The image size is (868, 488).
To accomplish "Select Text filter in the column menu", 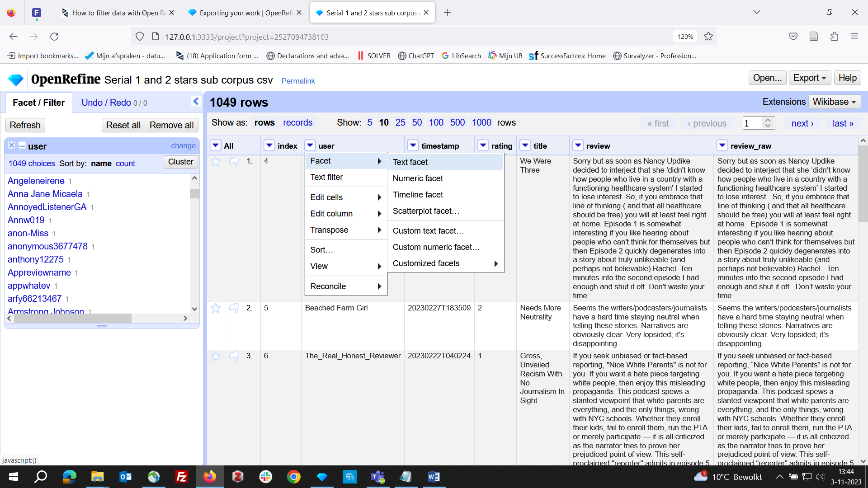I will [x=346, y=177].
